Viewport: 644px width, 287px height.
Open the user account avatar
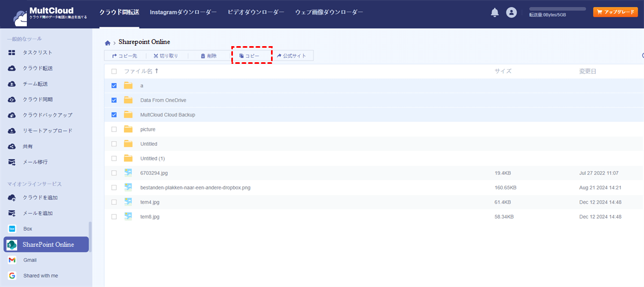pyautogui.click(x=511, y=12)
